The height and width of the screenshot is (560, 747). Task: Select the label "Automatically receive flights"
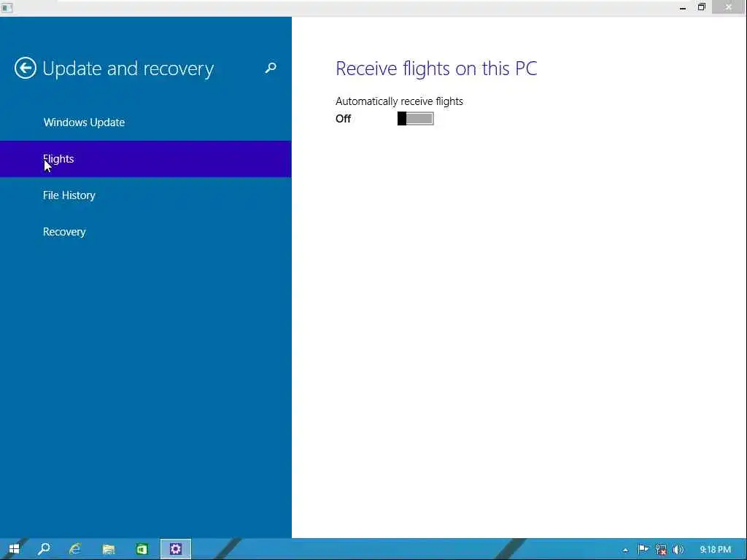pyautogui.click(x=399, y=101)
